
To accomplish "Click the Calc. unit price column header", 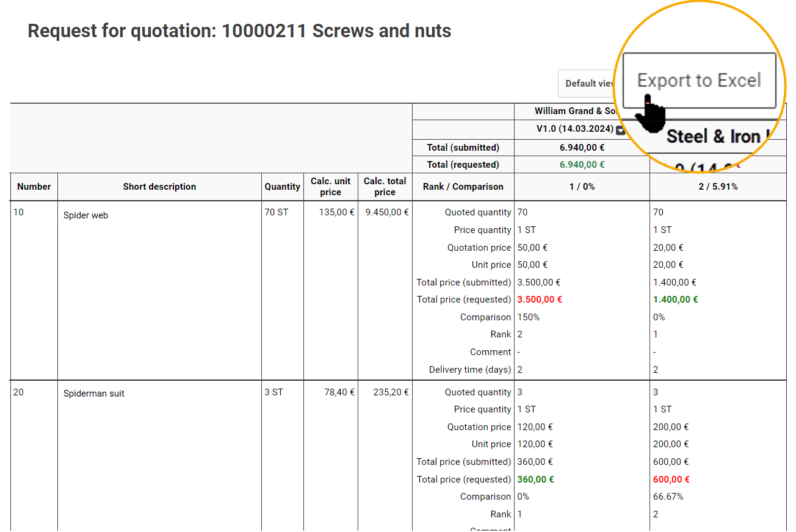I will 330,187.
